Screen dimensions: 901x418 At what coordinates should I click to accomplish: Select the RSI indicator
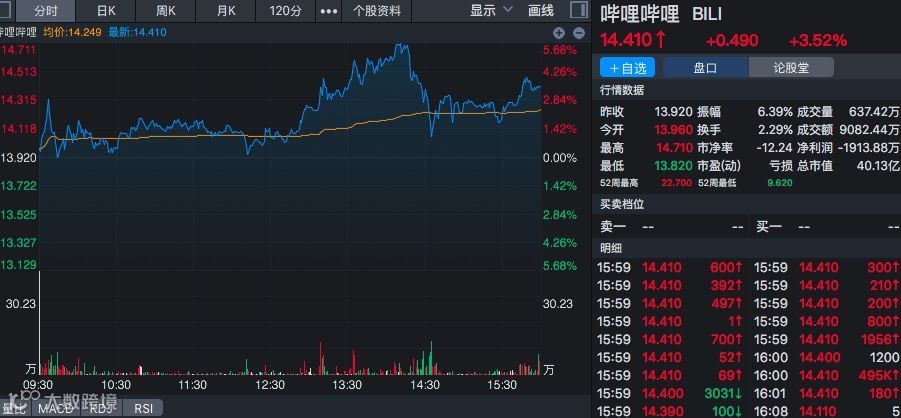pos(143,408)
